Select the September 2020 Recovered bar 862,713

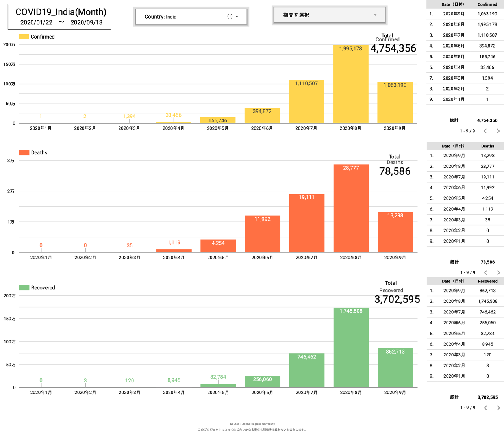click(x=395, y=368)
